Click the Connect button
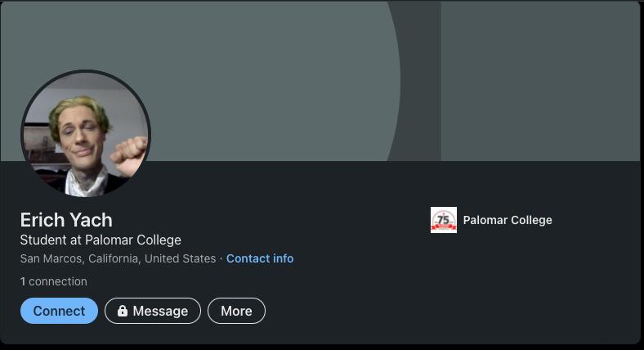The image size is (644, 350). tap(59, 311)
